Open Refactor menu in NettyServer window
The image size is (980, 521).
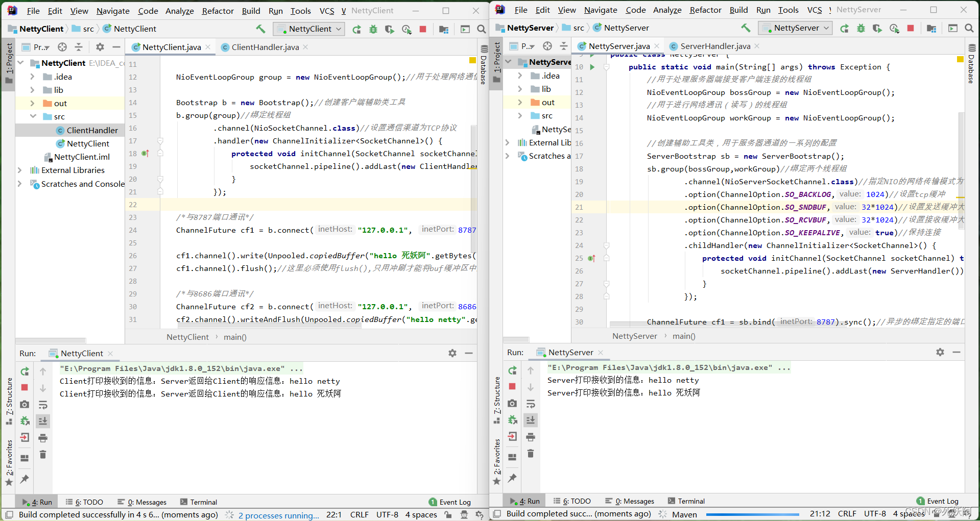tap(705, 10)
